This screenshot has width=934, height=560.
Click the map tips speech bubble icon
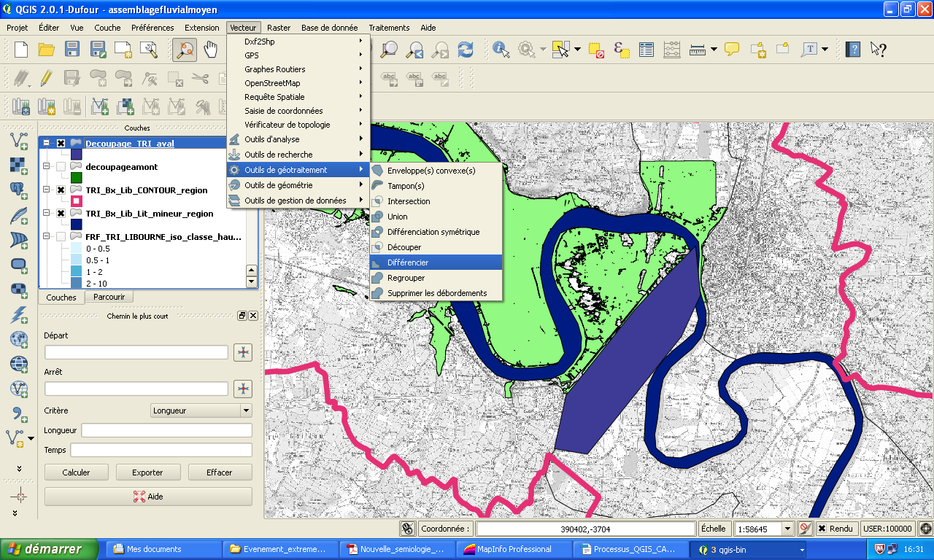pyautogui.click(x=732, y=50)
